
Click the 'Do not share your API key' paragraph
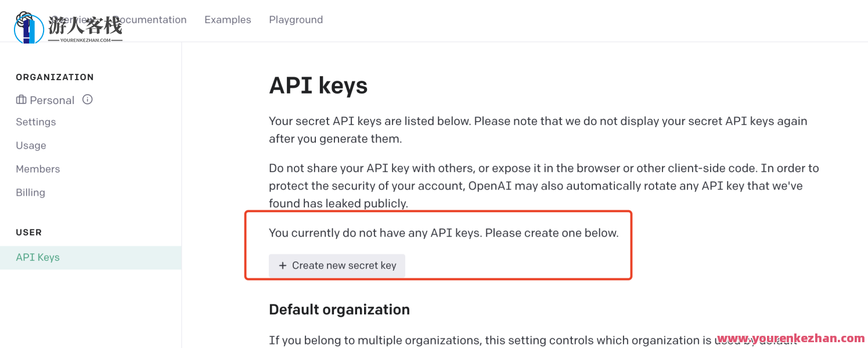click(543, 186)
